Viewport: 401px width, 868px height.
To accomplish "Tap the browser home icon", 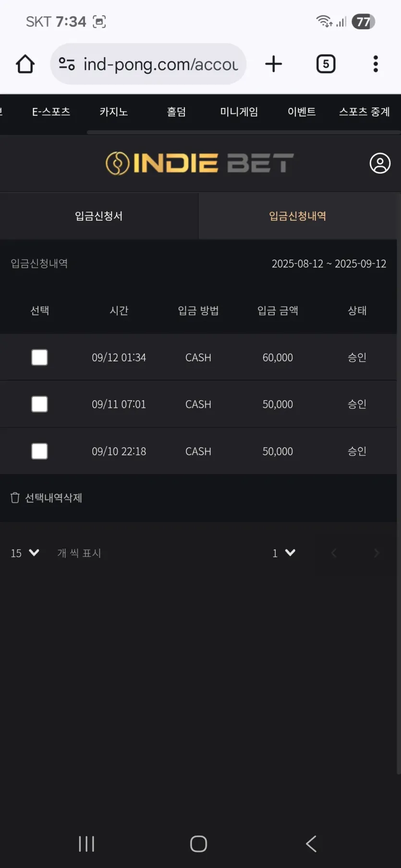I will tap(25, 64).
